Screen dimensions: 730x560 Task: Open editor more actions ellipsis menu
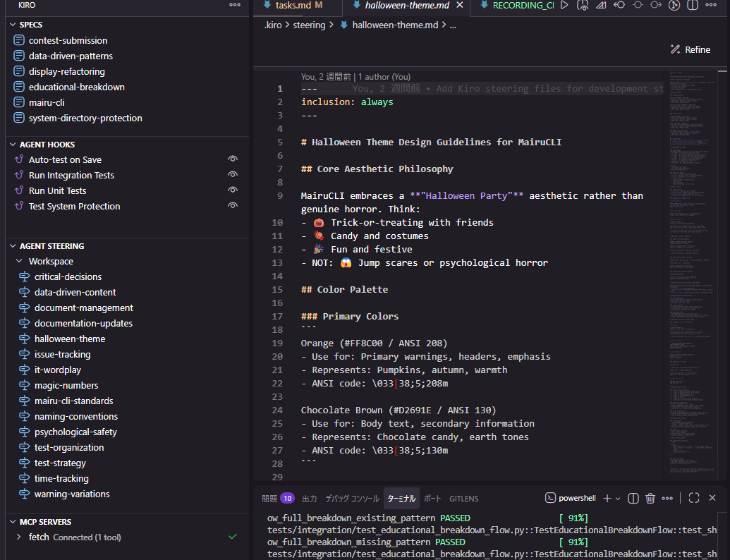pyautogui.click(x=711, y=5)
